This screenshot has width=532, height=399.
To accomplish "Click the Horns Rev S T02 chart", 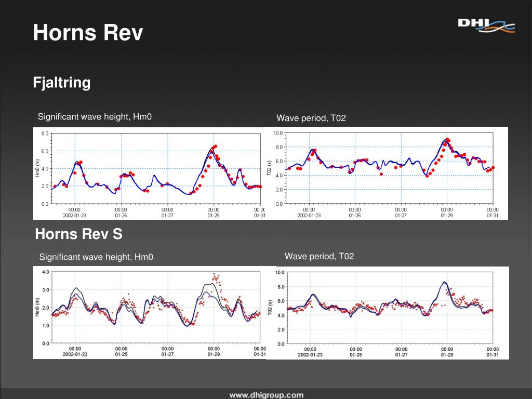I will coord(388,313).
